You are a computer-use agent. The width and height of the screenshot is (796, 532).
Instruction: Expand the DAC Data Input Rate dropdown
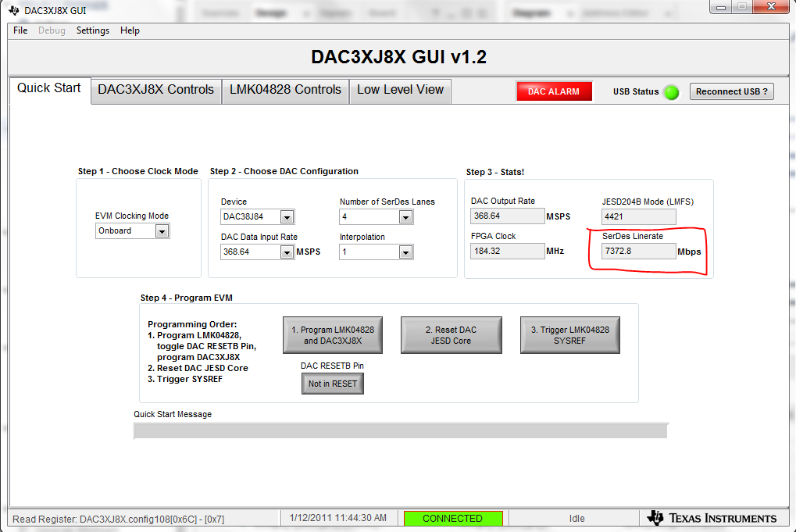click(257, 252)
